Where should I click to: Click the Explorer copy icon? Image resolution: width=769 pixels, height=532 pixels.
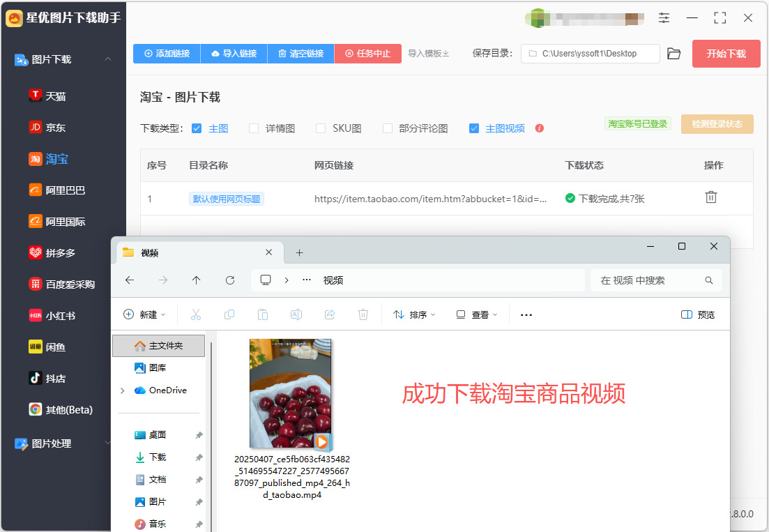(x=229, y=314)
